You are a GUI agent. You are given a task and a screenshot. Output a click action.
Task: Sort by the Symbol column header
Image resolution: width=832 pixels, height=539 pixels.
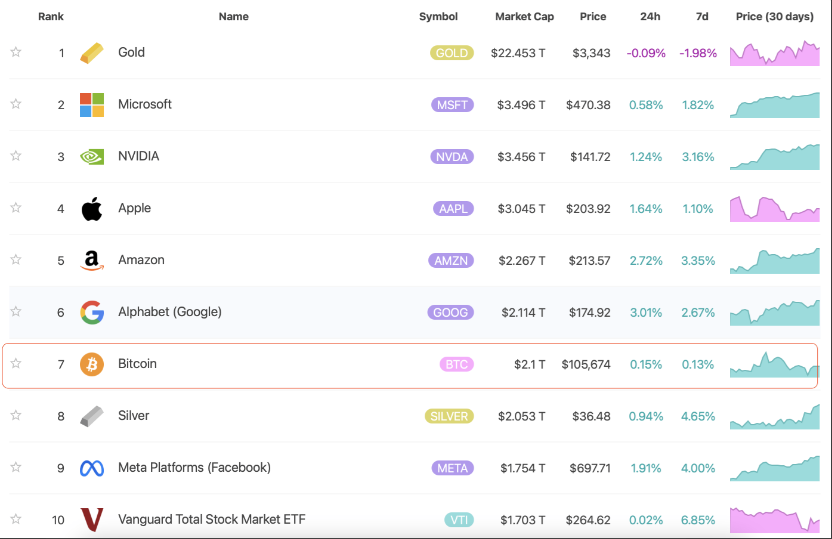[438, 16]
